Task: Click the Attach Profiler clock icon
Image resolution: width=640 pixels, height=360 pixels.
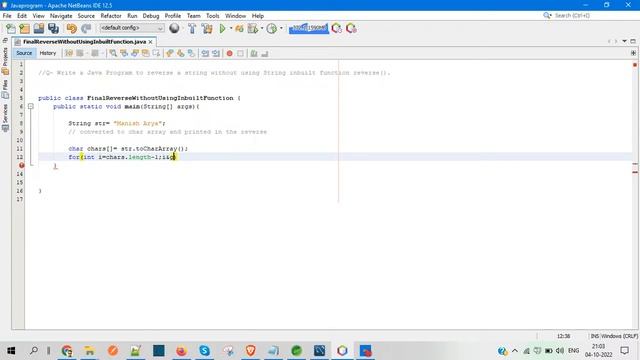Action: tap(271, 29)
